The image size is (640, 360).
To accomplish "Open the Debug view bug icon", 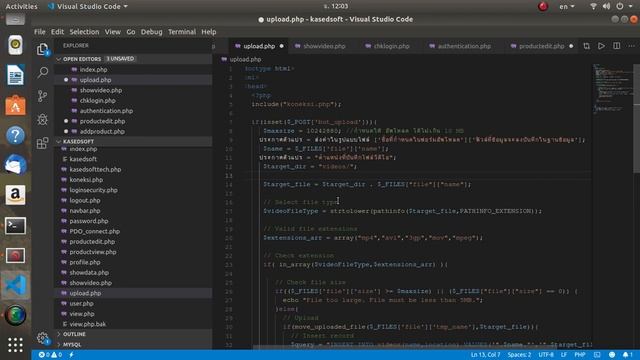I will point(42,119).
